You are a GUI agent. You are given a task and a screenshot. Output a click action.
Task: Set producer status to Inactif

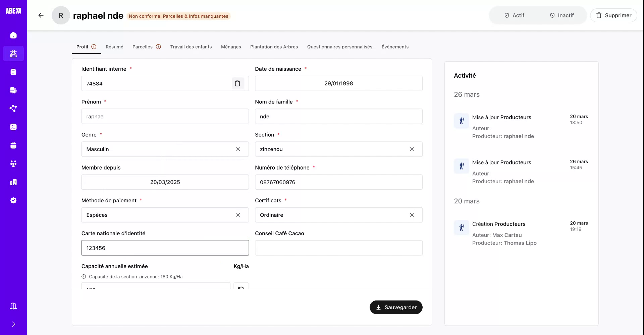click(561, 15)
